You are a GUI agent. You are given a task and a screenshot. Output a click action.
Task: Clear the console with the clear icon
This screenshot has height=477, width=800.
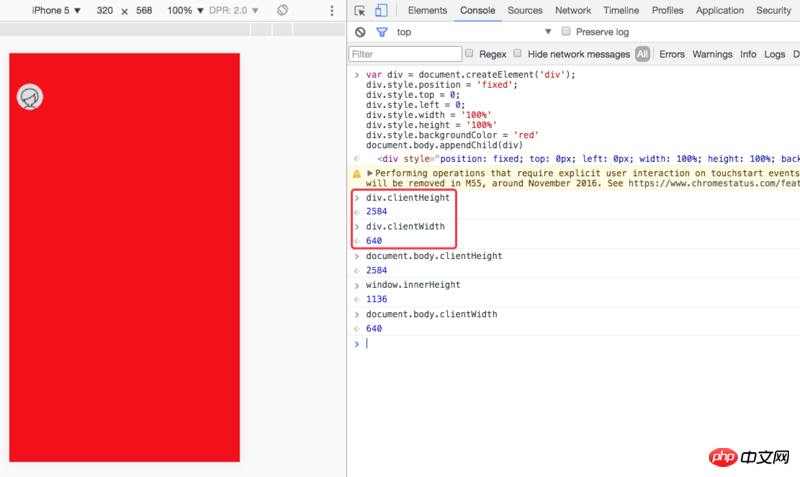point(360,32)
